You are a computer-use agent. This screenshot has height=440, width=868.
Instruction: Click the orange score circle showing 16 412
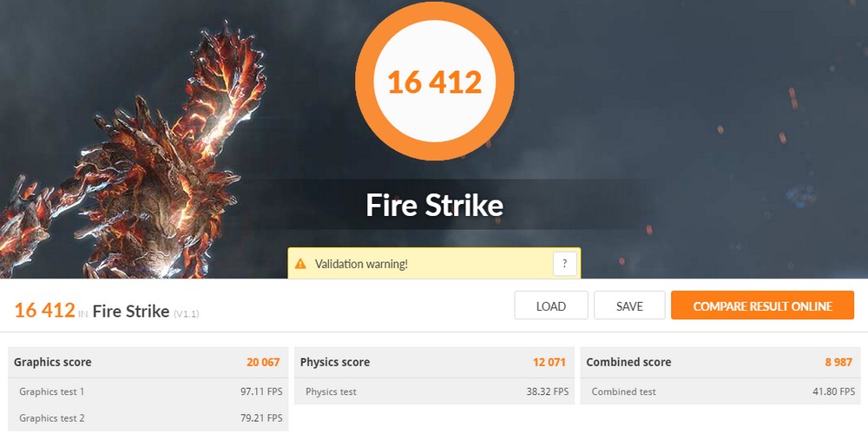(x=435, y=82)
